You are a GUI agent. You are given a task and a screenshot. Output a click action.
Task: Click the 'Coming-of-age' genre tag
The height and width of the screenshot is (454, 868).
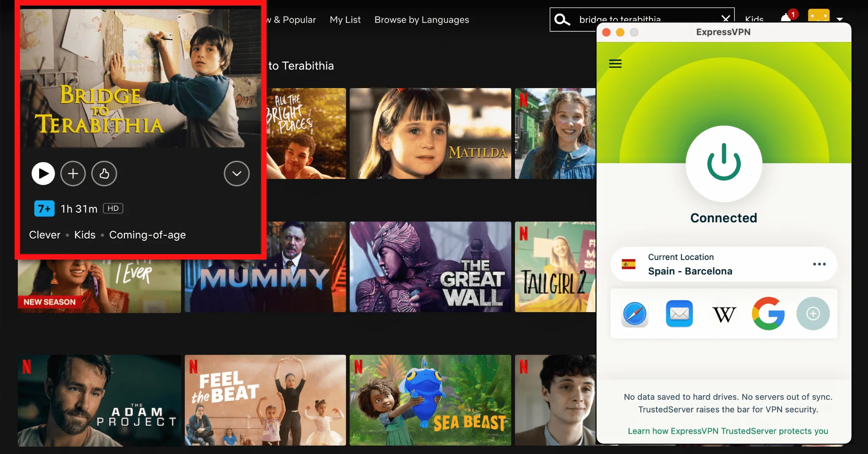tap(147, 235)
